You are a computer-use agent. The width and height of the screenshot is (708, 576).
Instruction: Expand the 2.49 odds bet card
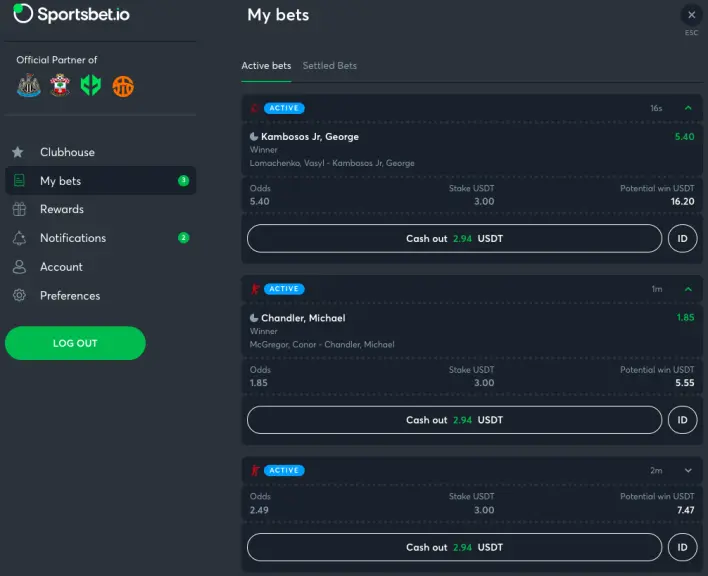[x=688, y=470]
